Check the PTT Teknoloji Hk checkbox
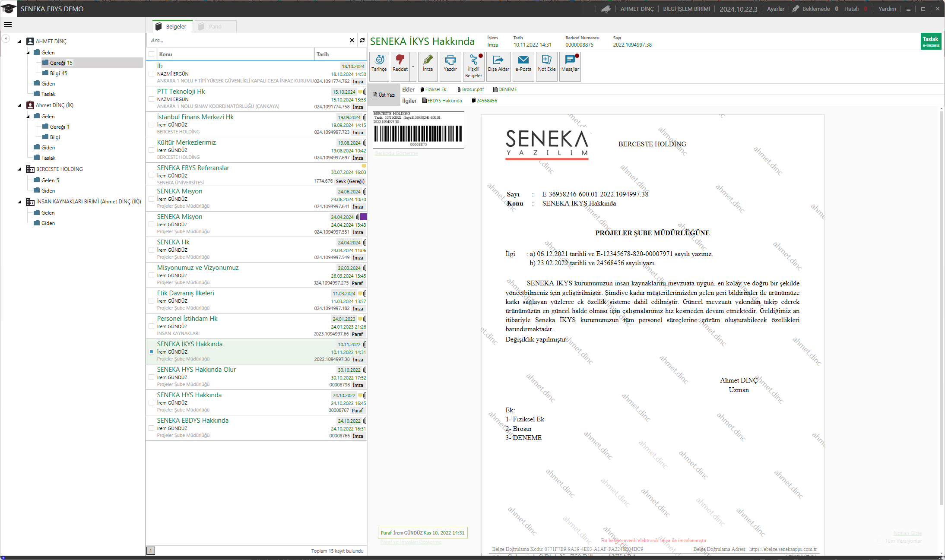 pyautogui.click(x=151, y=99)
